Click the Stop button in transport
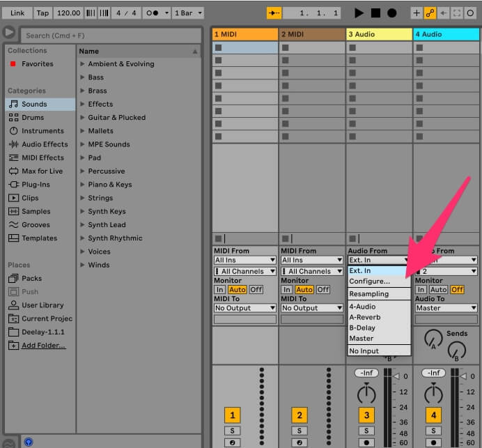482x448 pixels. tap(375, 13)
